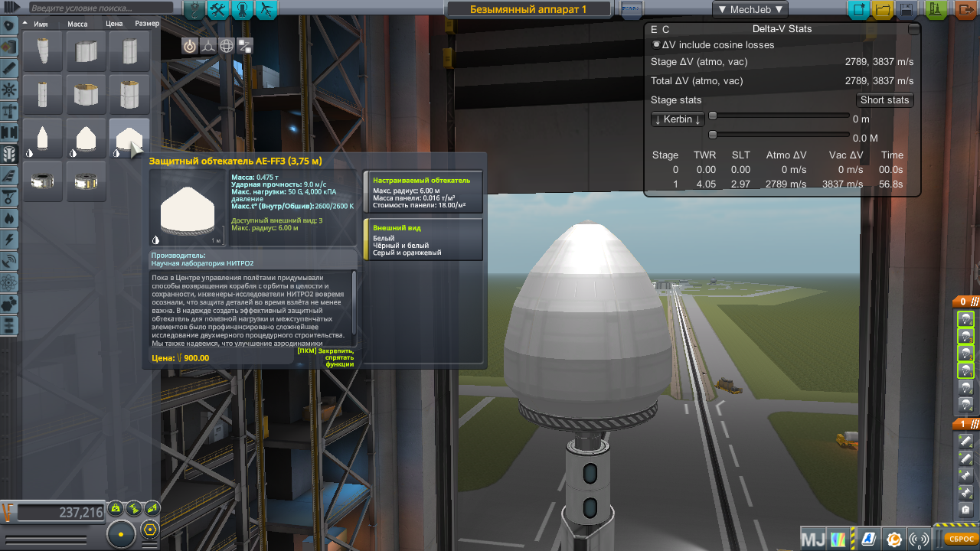Screen dimensions: 980x551
Task: Start a new vessel
Action: (x=860, y=10)
